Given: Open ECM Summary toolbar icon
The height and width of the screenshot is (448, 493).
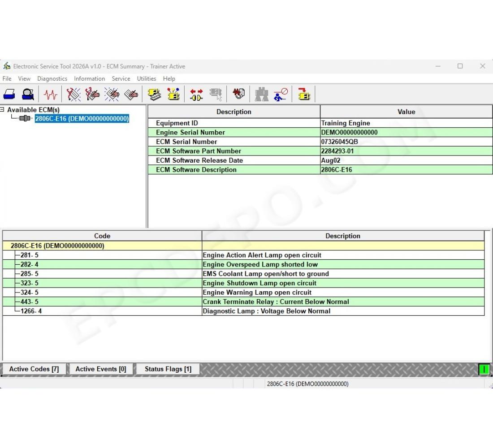Looking at the screenshot, I should [154, 94].
